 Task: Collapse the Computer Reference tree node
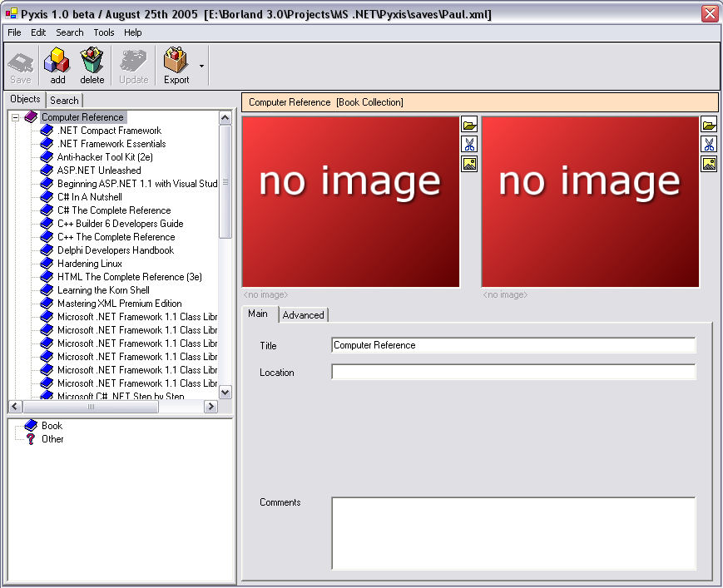click(16, 117)
